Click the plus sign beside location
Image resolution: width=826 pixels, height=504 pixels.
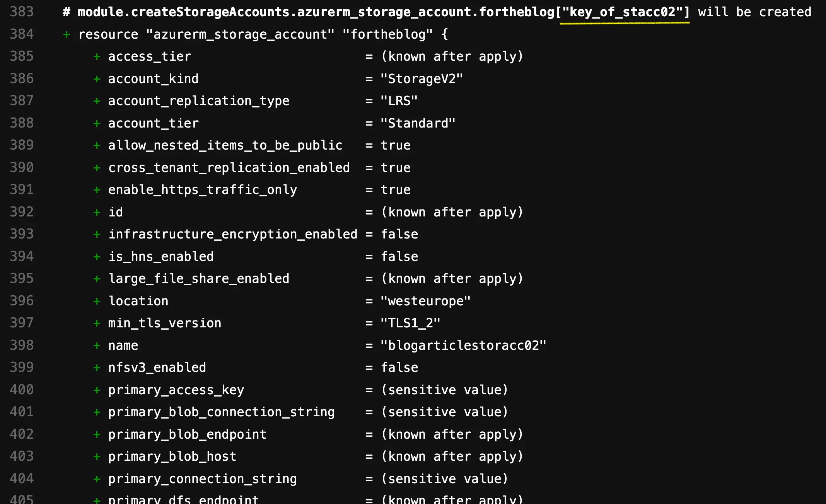97,301
